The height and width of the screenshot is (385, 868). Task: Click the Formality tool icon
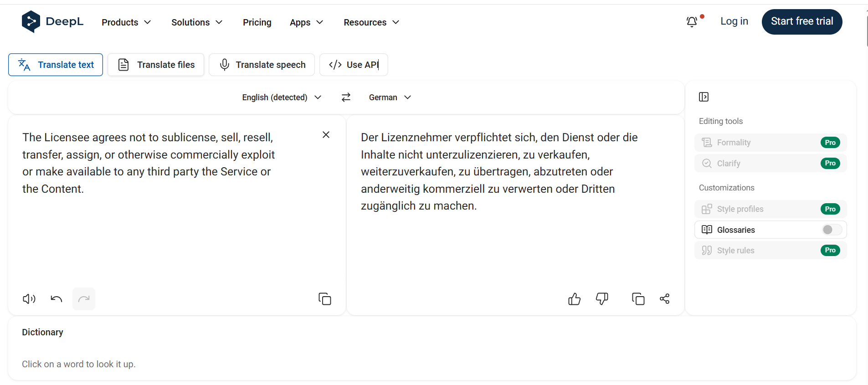pos(707,143)
